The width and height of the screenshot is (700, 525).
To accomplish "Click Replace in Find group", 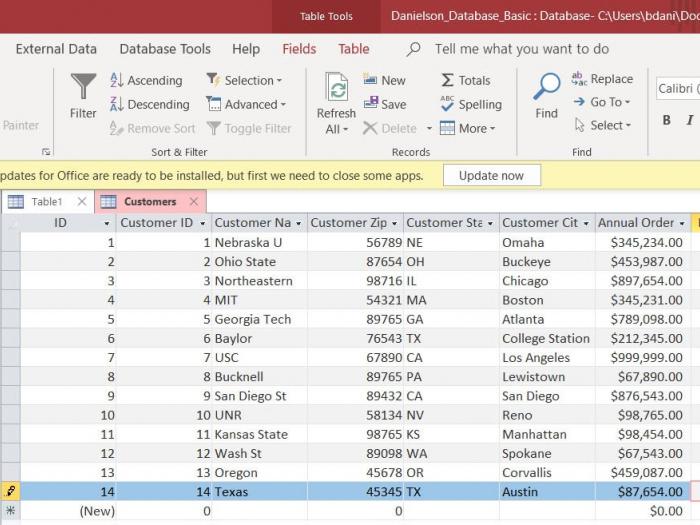I will coord(602,79).
